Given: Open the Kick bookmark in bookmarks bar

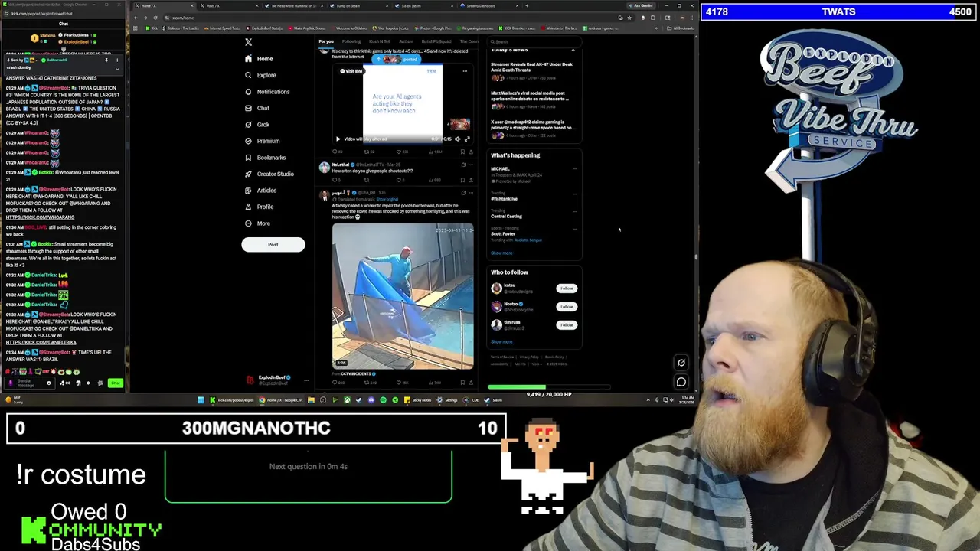Looking at the screenshot, I should [153, 28].
